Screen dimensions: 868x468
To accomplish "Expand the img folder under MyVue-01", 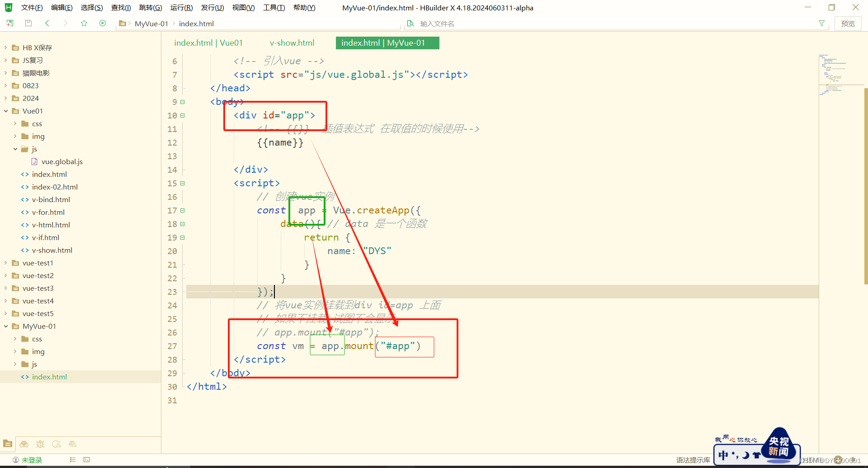I will coord(15,351).
